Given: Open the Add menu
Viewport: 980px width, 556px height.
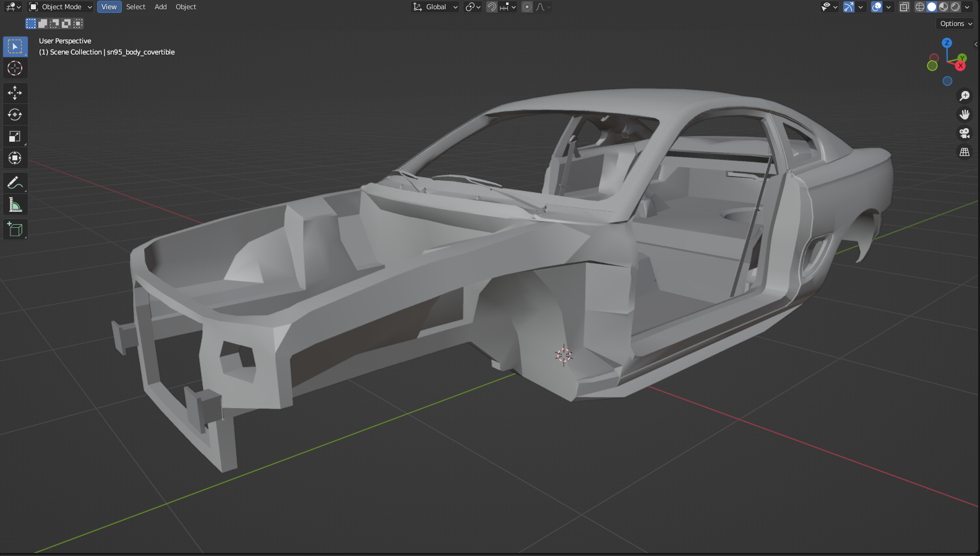Looking at the screenshot, I should [160, 7].
